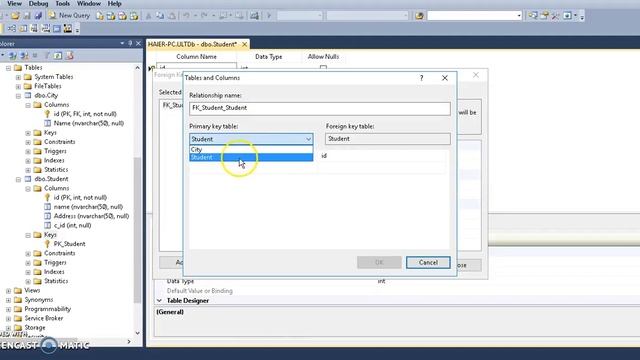Click the Redo toolbar icon
The height and width of the screenshot is (360, 640).
[204, 16]
